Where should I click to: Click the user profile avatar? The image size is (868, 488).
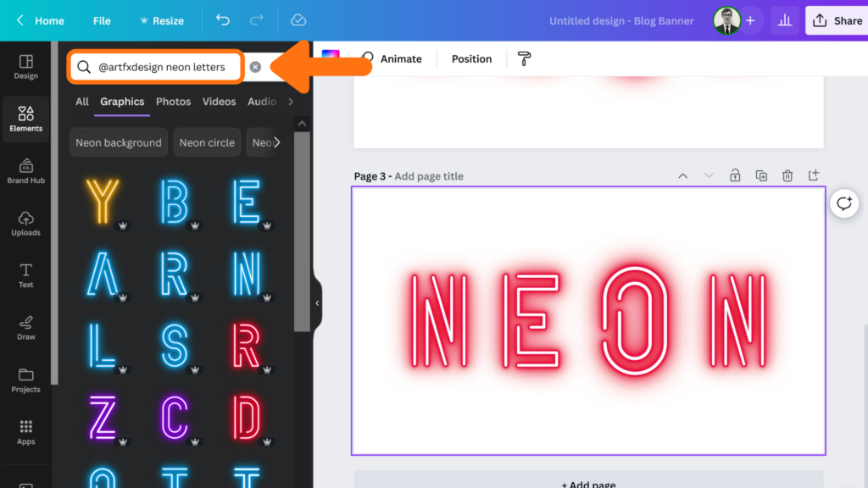pos(726,20)
